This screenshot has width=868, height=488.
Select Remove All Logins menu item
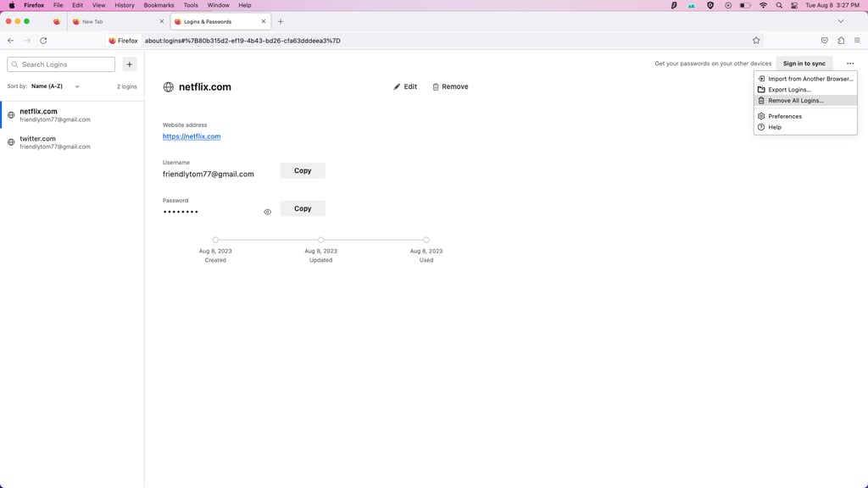click(x=805, y=101)
